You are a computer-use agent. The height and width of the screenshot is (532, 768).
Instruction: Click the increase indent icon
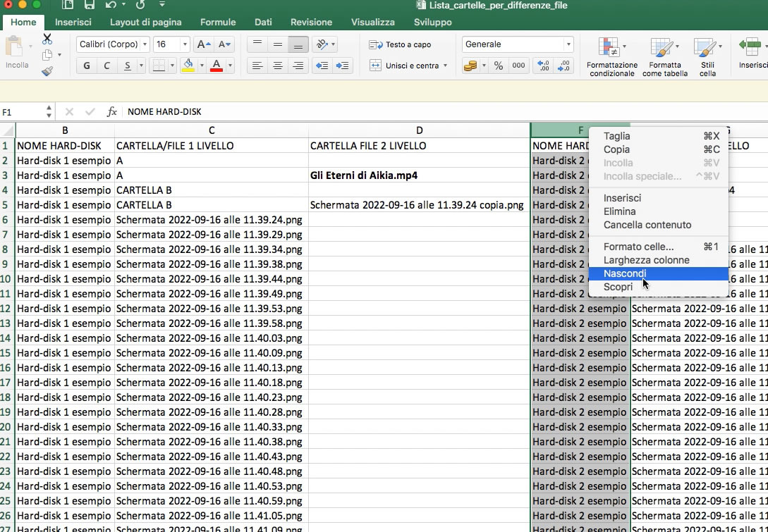coord(342,66)
